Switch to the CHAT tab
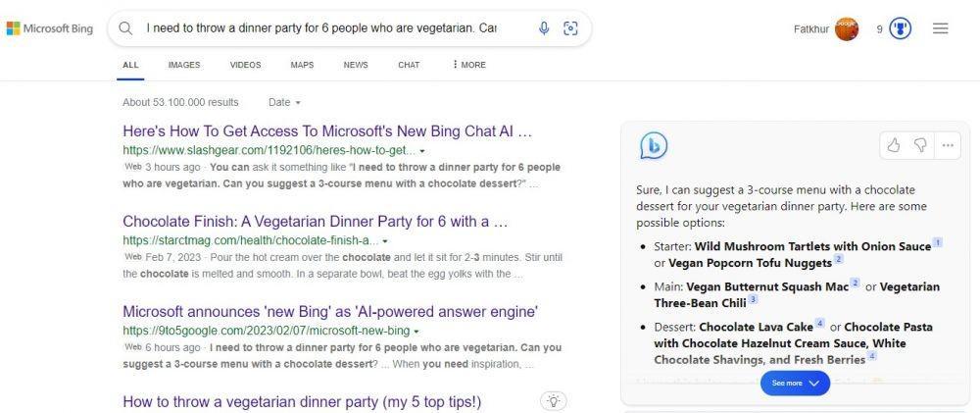The image size is (980, 413). coord(409,65)
